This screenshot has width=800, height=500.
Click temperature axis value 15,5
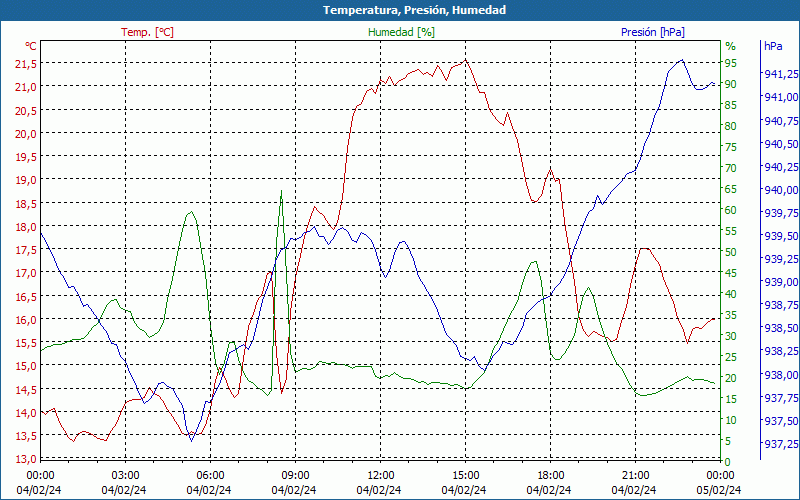(27, 343)
